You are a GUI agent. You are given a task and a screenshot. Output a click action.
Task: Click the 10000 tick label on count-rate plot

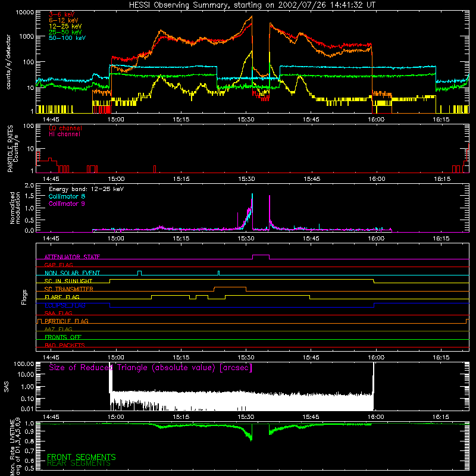tap(25, 12)
